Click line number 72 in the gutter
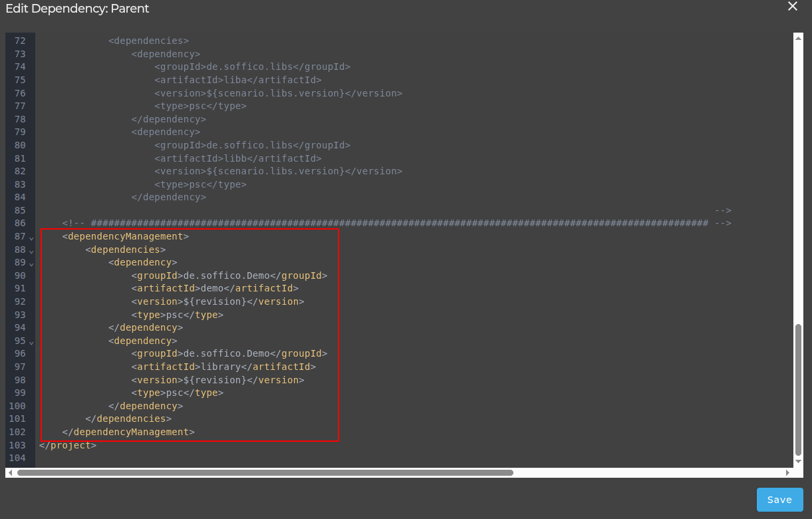The image size is (812, 519). (x=19, y=41)
